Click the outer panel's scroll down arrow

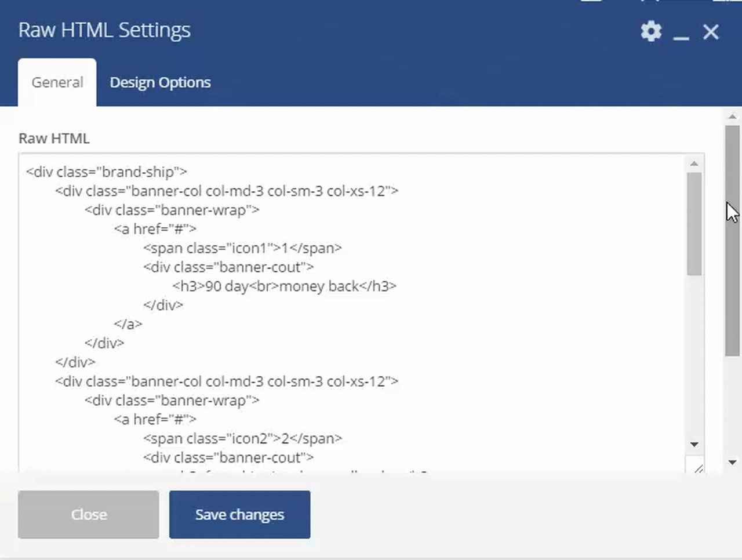click(x=733, y=463)
